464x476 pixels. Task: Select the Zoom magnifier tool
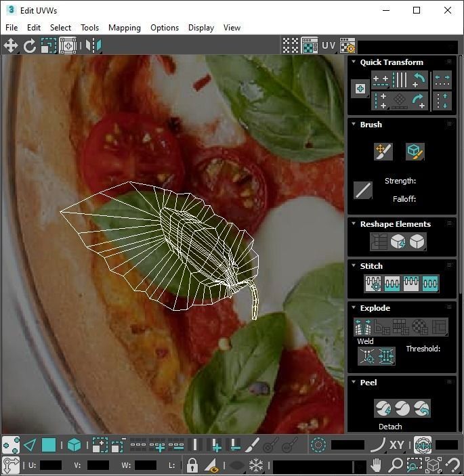point(395,465)
